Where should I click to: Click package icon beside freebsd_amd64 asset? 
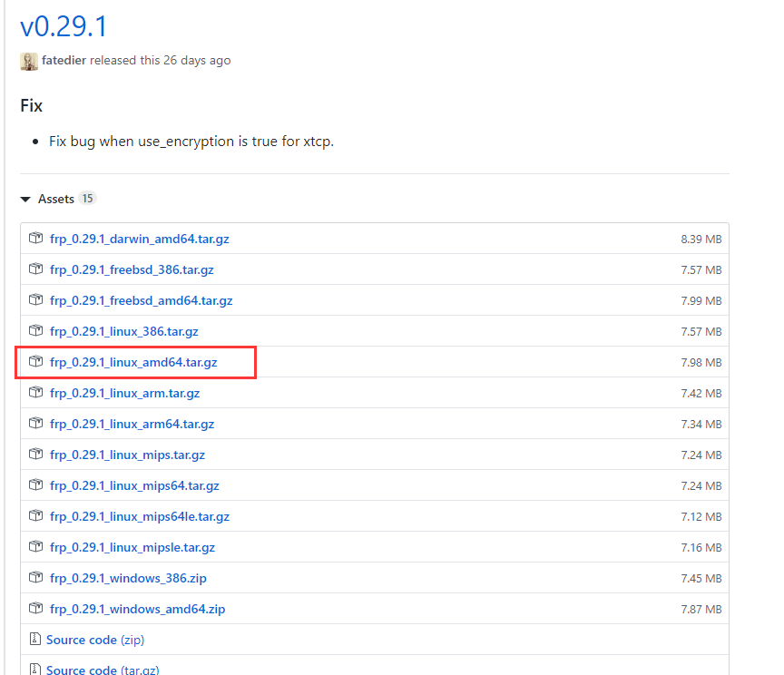pos(36,299)
